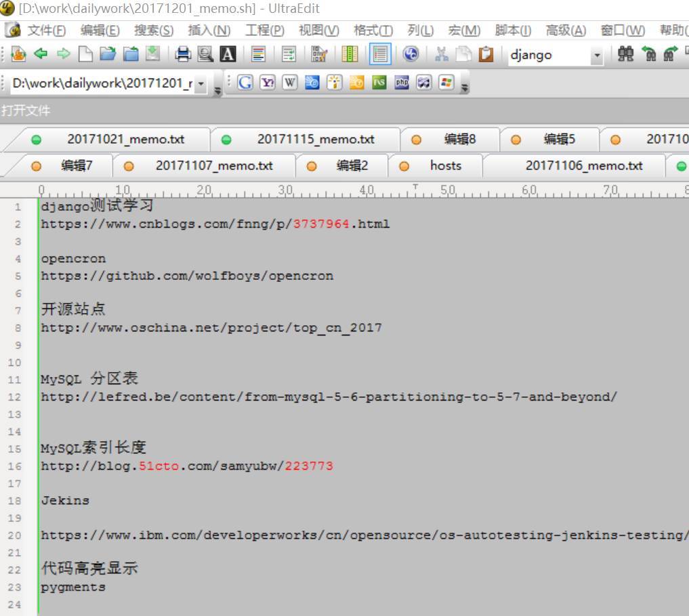Click the Copy pages icon
This screenshot has height=616, width=689.
[x=463, y=54]
